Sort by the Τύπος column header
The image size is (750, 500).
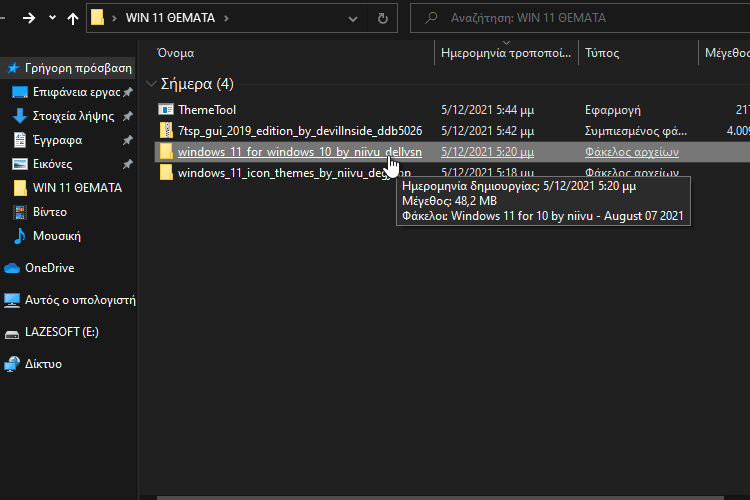(602, 53)
